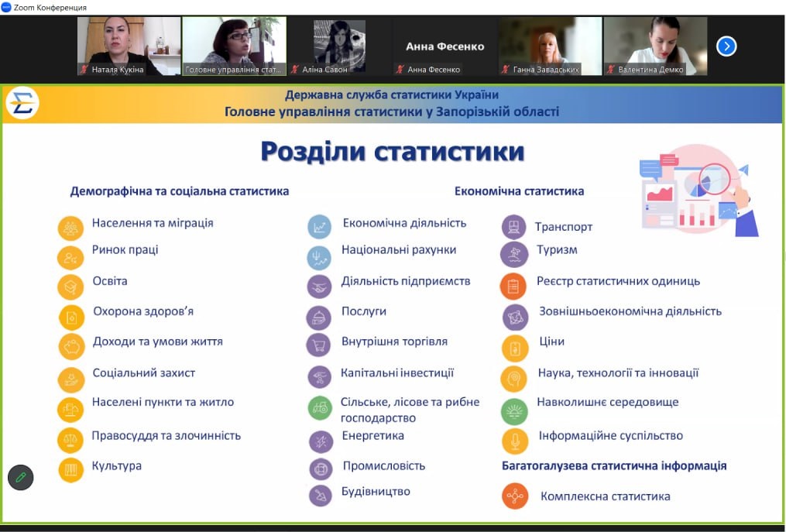Click the text Капітальні інвестиції
The height and width of the screenshot is (532, 786).
(x=397, y=372)
